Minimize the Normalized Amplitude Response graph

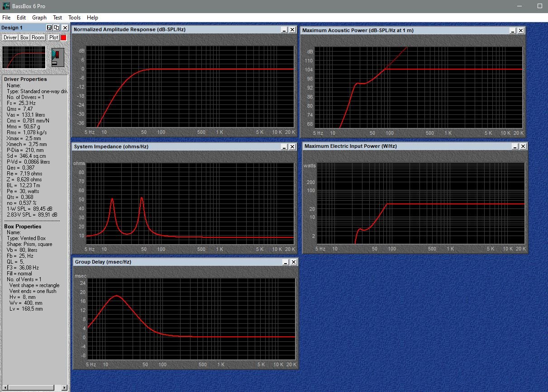point(284,30)
